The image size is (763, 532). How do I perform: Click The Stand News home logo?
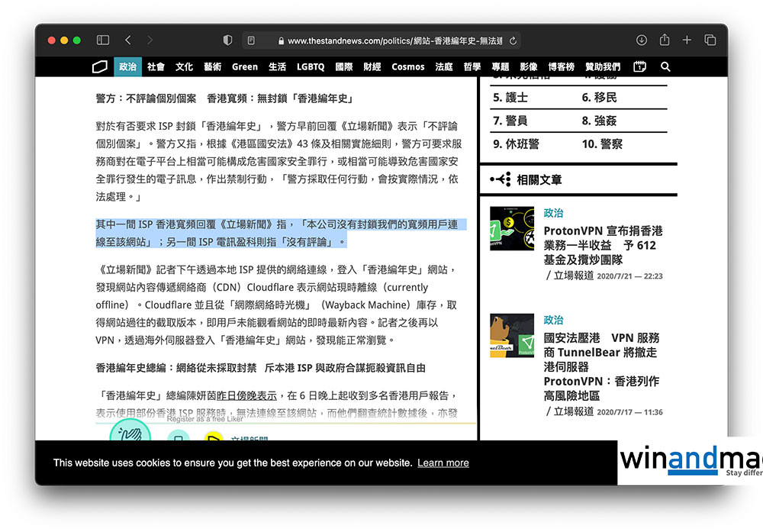pos(99,67)
